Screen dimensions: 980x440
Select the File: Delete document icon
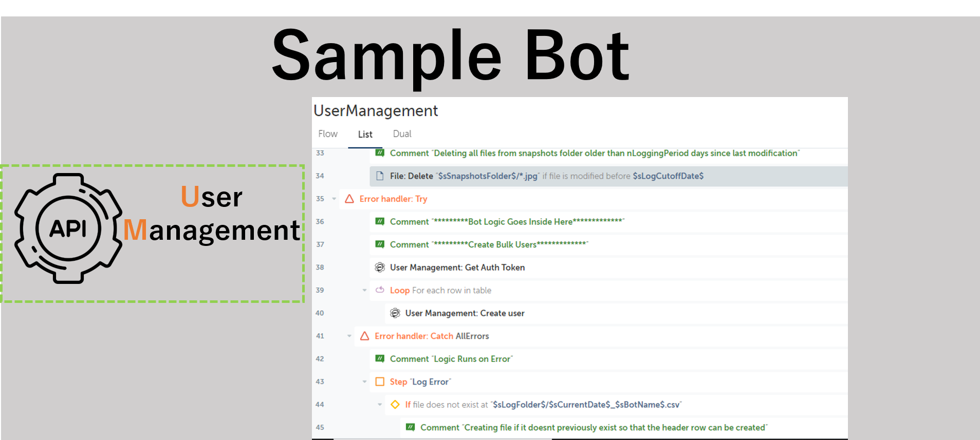(x=380, y=176)
